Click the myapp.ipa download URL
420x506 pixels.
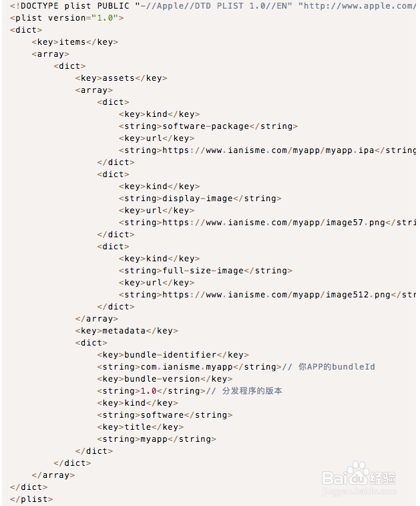pos(268,150)
